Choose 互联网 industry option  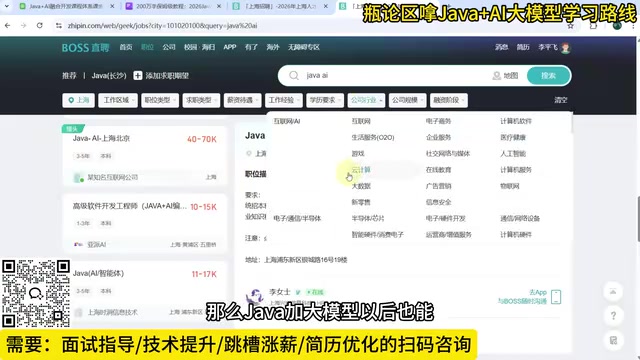[x=361, y=121]
